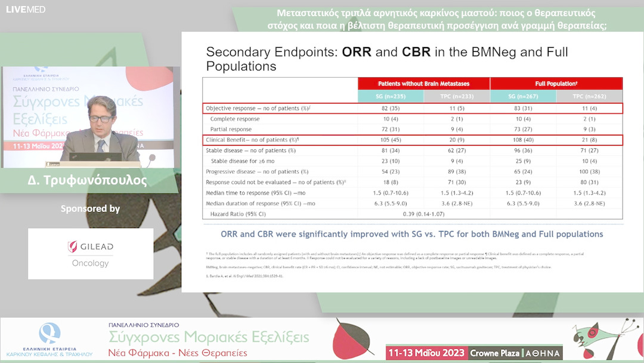Click the 'TPC (n=262)' column header
The width and height of the screenshot is (644, 363).
[589, 96]
